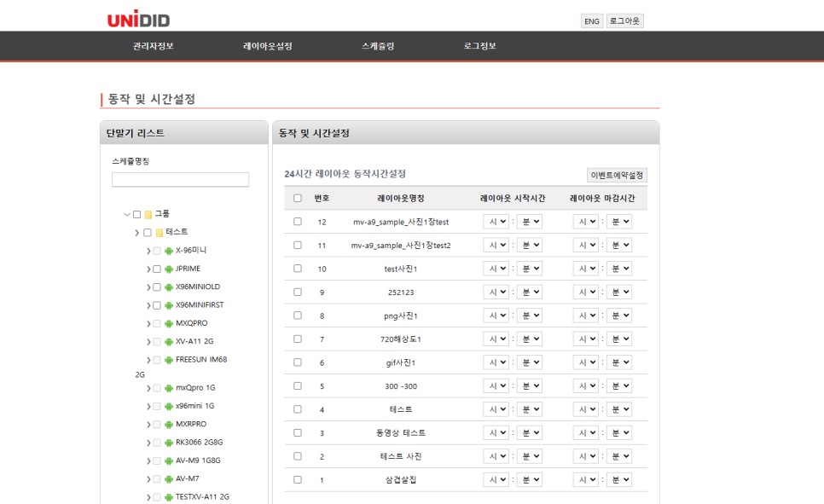The height and width of the screenshot is (504, 824).
Task: Select the RK3066 2G8G android icon
Action: [x=169, y=443]
